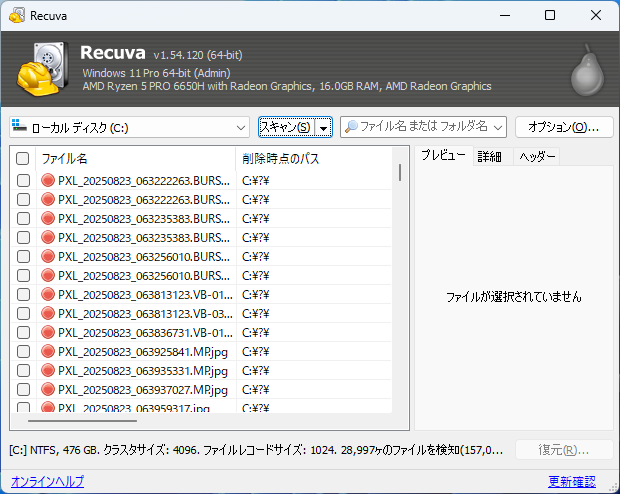Screen dimensions: 620x494
Task: Click ファイルが選択されていません preview message
Action: pyautogui.click(x=514, y=297)
